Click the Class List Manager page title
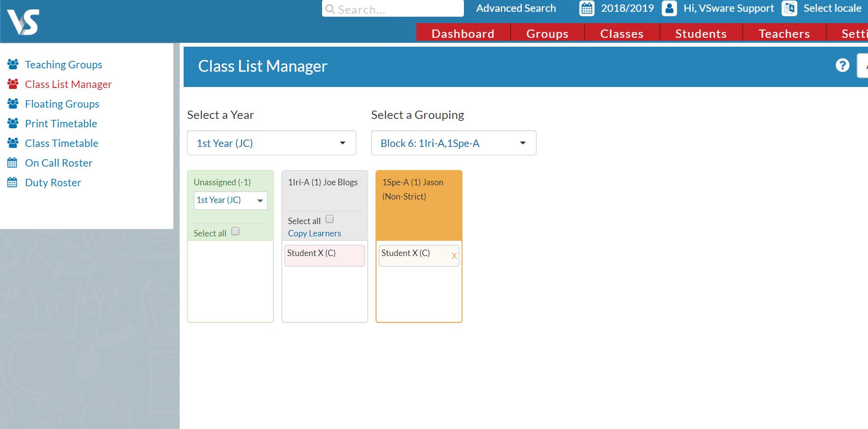Viewport: 868px width, 429px height. pyautogui.click(x=263, y=66)
